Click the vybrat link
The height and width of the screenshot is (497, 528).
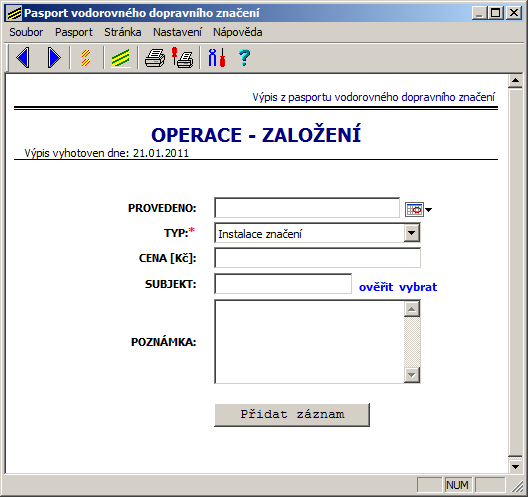point(418,287)
